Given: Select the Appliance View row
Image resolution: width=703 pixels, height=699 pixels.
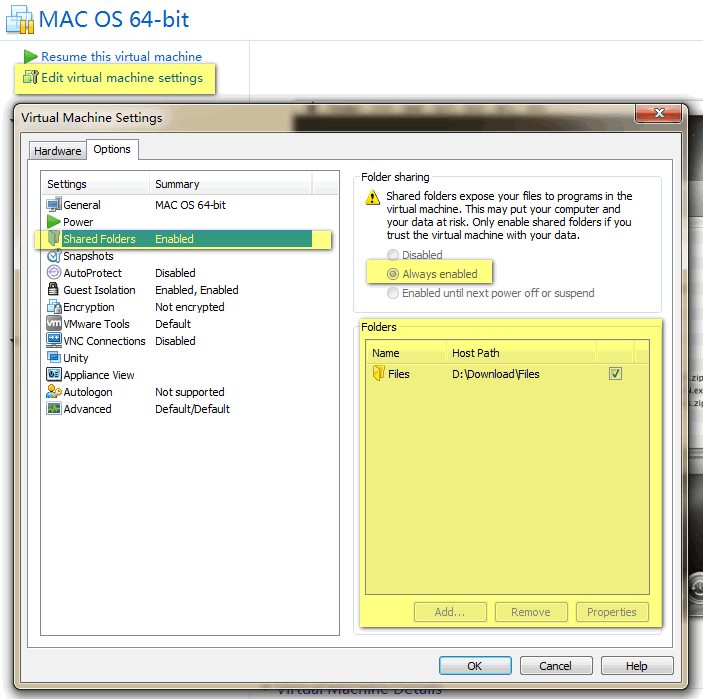Looking at the screenshot, I should (179, 375).
